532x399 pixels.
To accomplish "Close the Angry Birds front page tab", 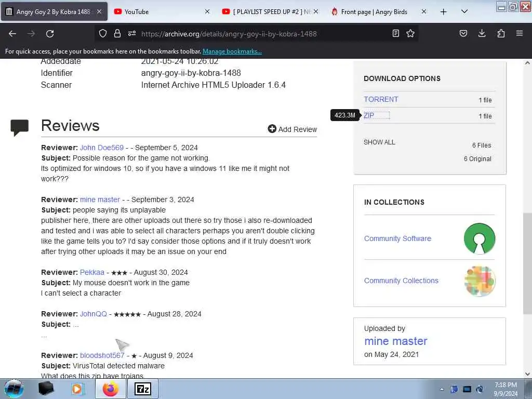I will coord(424,11).
